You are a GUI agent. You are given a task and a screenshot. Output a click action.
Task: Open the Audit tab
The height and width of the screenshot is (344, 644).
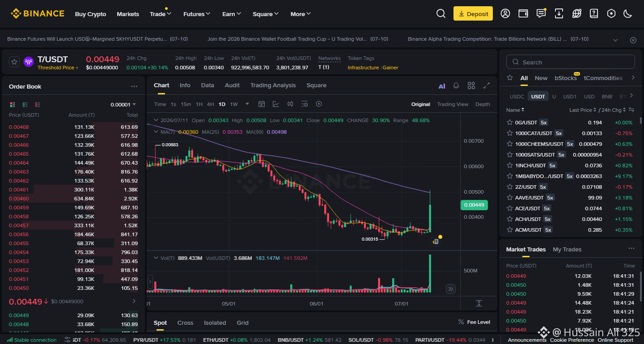(x=232, y=85)
